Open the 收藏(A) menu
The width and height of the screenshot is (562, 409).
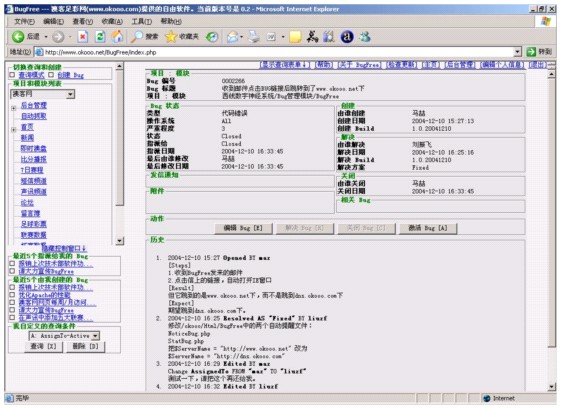tap(112, 22)
